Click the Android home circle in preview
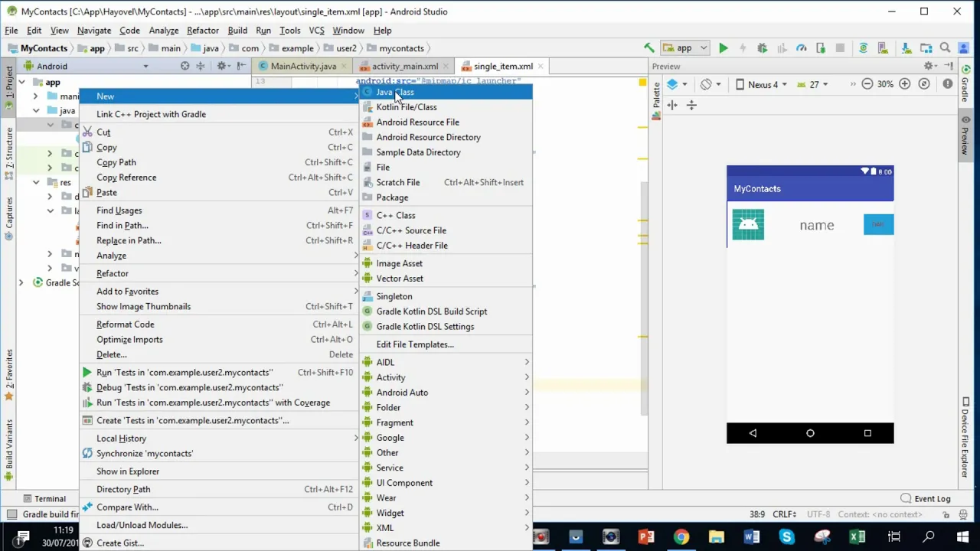The height and width of the screenshot is (551, 980). (810, 433)
